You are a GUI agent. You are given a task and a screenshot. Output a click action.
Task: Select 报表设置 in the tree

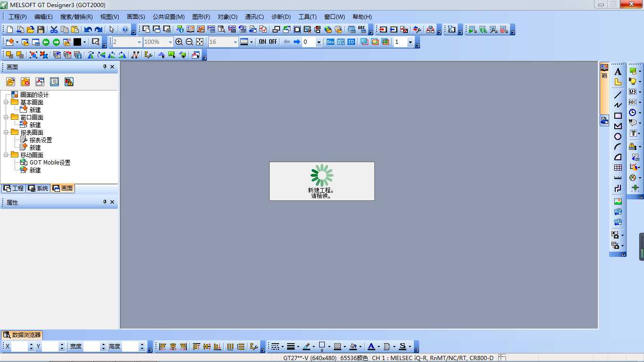[41, 140]
